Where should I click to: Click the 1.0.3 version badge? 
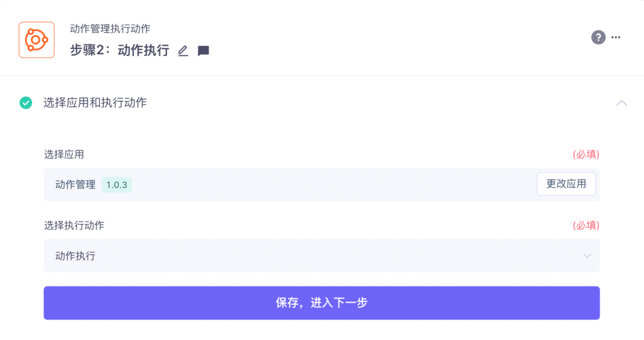point(116,185)
